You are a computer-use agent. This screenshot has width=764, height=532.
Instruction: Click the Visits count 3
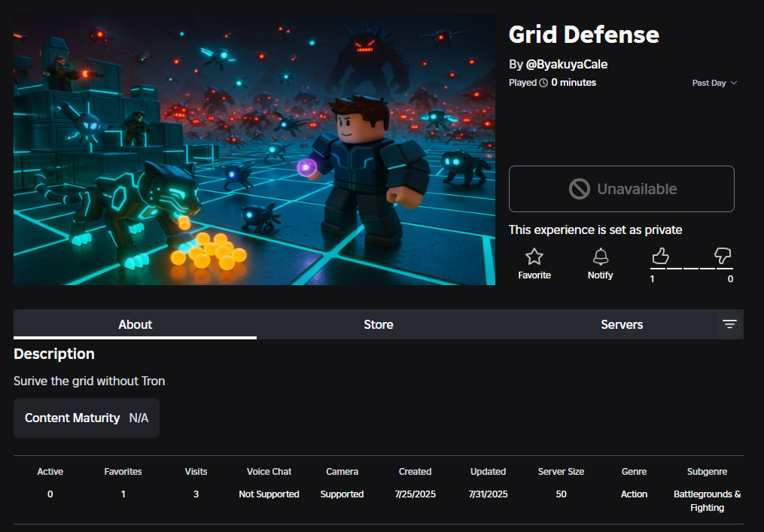pyautogui.click(x=196, y=494)
